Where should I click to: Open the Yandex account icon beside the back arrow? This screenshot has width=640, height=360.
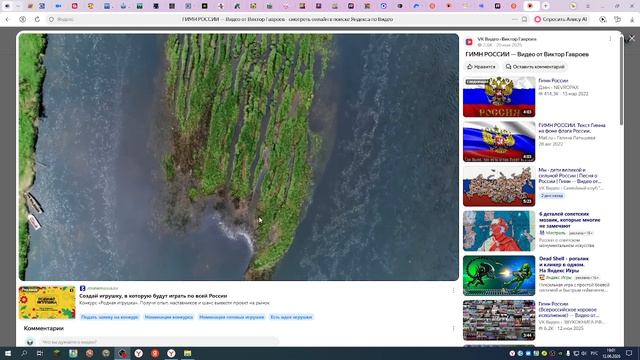point(22,19)
